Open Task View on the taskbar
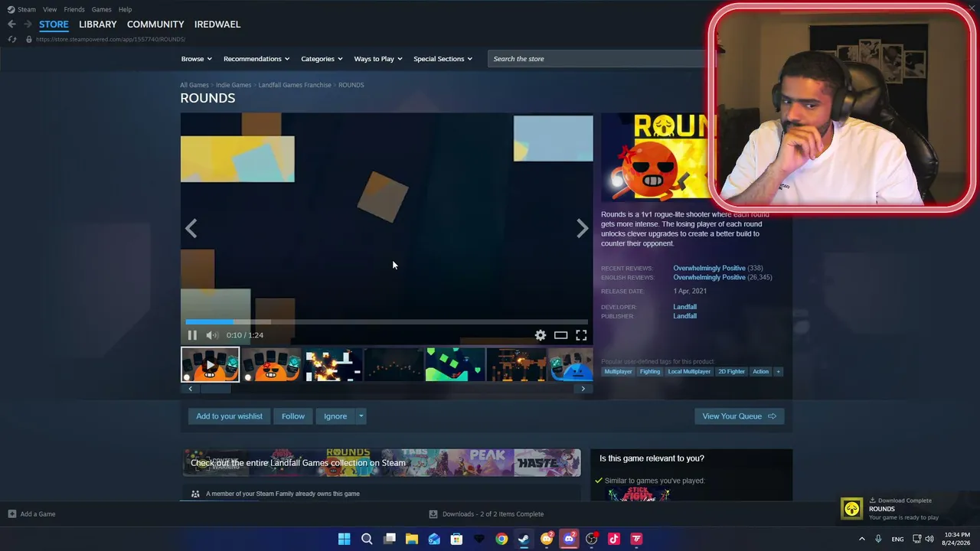Screen dimensions: 980x551 click(390, 539)
